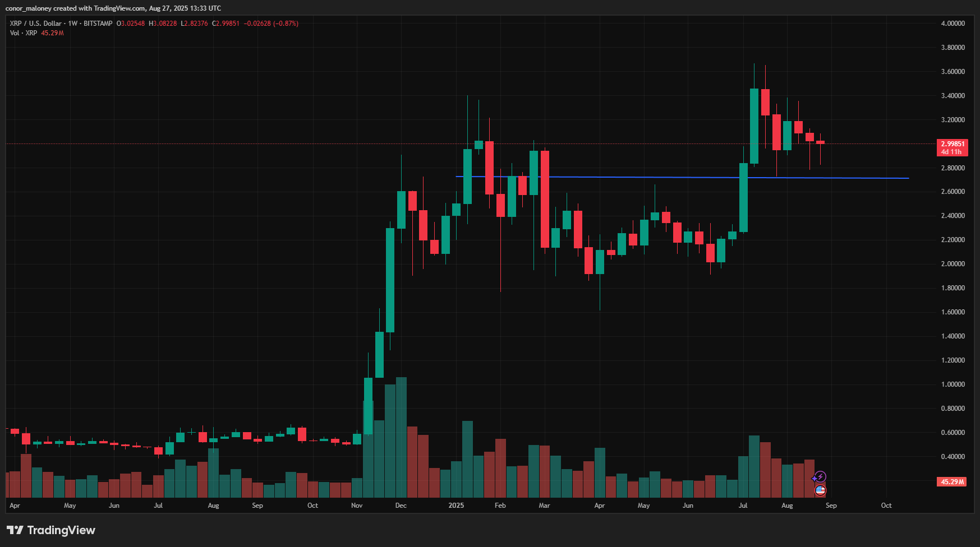The width and height of the screenshot is (980, 547).
Task: Click the 2025 label on time axis
Action: point(456,506)
